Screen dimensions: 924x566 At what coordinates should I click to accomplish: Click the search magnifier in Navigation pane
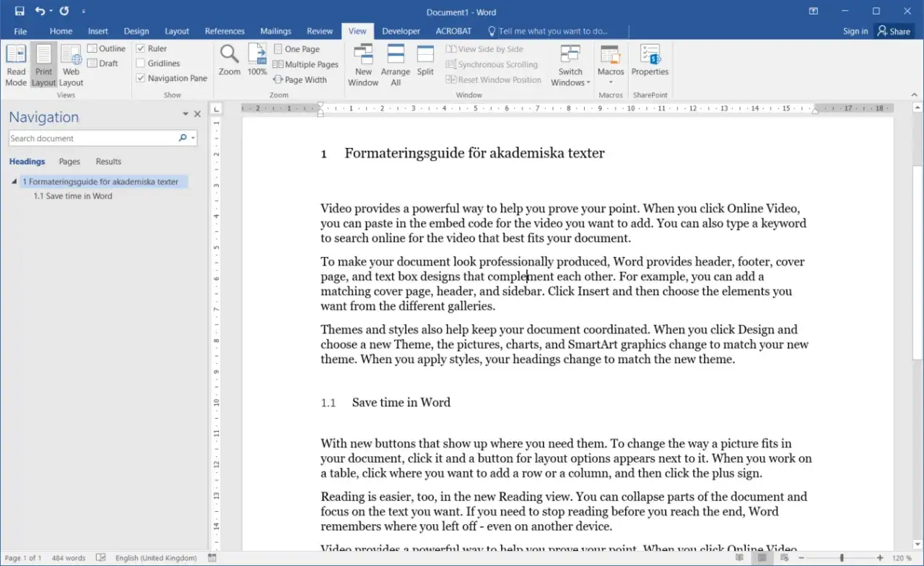tap(183, 138)
